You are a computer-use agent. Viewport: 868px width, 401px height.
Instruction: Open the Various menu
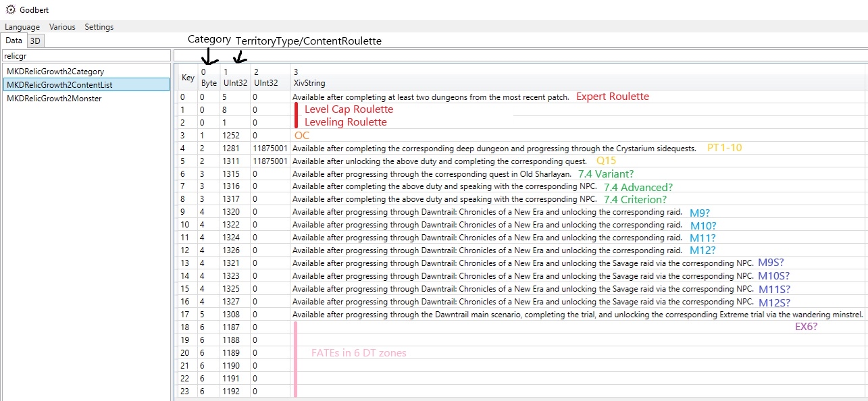point(62,27)
